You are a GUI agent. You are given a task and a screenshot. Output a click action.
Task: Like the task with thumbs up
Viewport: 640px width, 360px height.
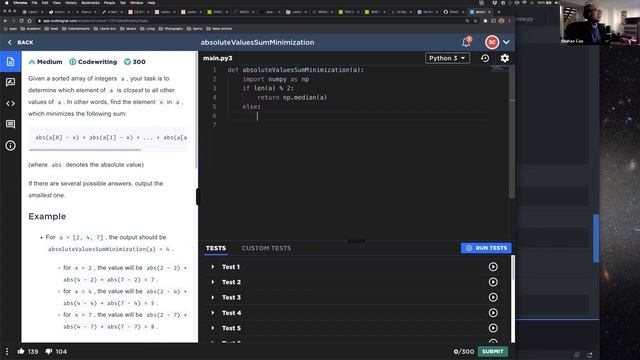point(21,351)
